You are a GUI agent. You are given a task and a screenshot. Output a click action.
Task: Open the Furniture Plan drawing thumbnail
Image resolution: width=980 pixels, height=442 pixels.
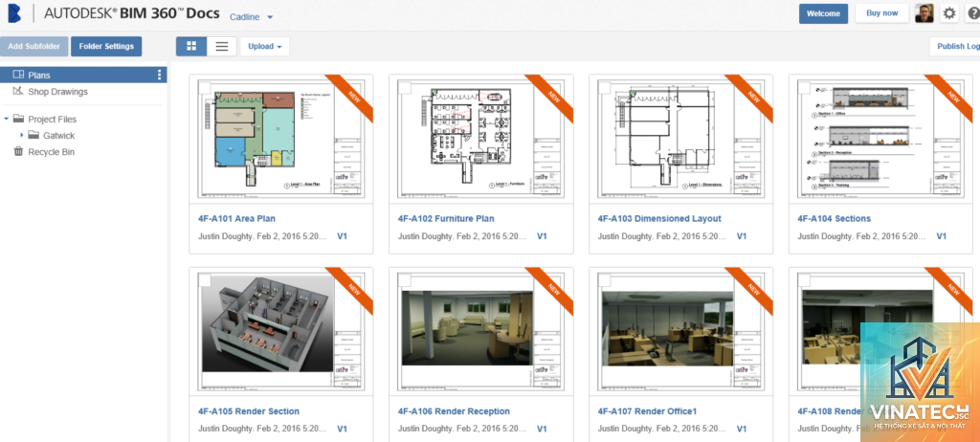480,138
